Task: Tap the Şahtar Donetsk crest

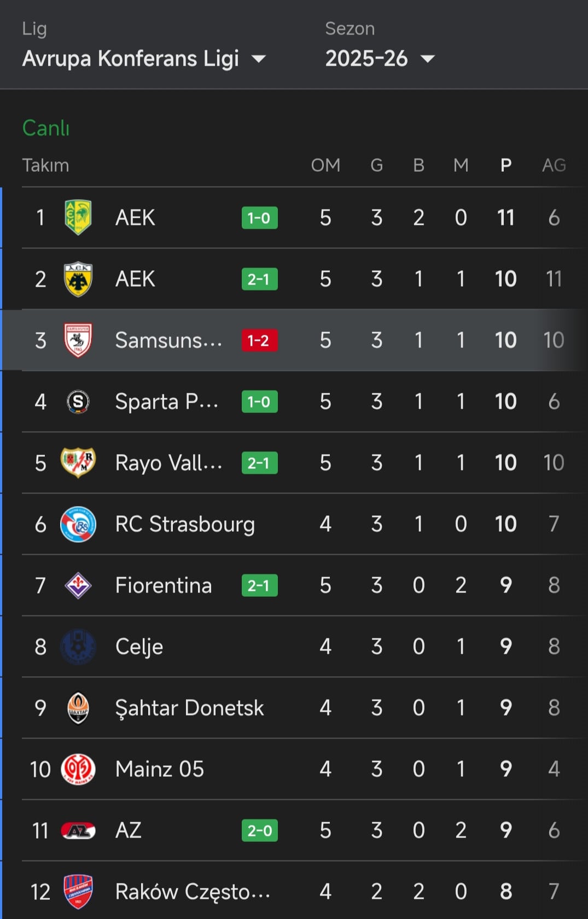Action: tap(78, 708)
